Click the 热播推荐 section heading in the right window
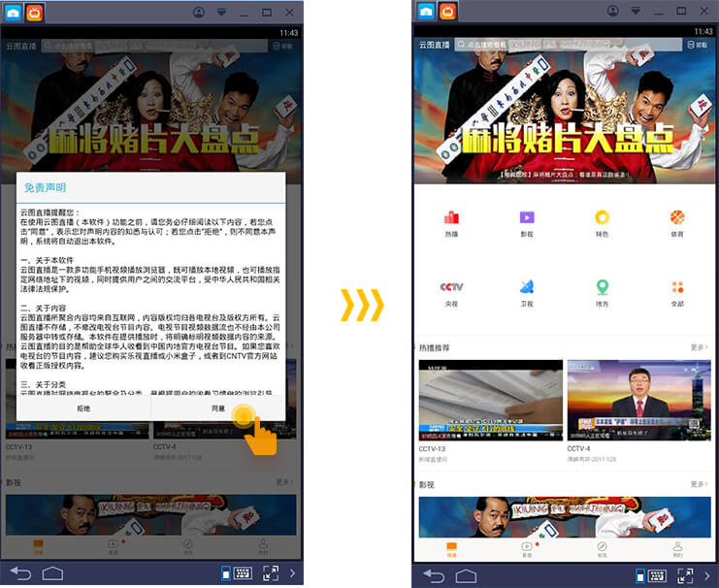Screen dimensions: 719x588 [435, 347]
